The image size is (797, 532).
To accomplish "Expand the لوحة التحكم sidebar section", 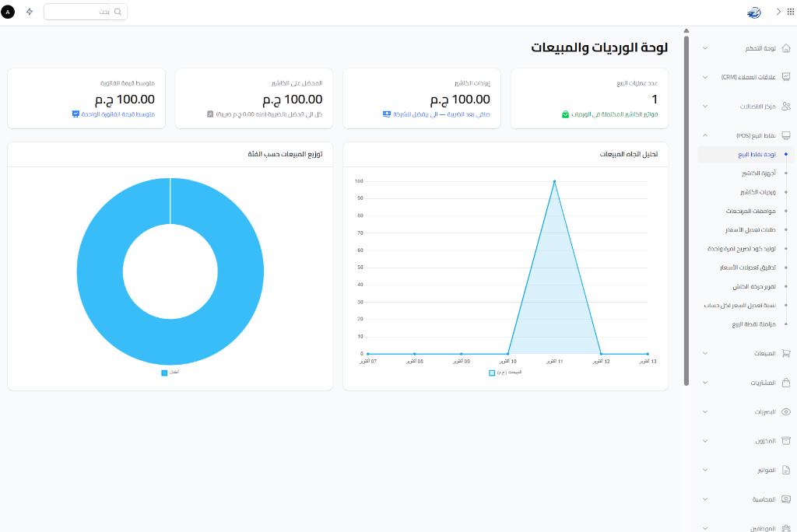I will coord(705,48).
